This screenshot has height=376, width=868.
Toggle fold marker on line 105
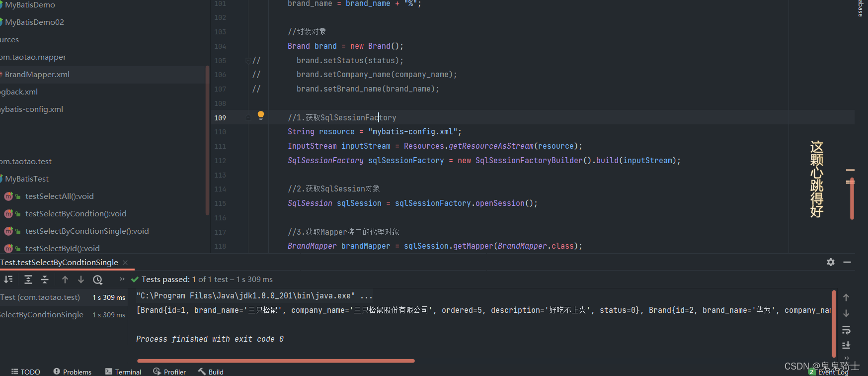[247, 61]
